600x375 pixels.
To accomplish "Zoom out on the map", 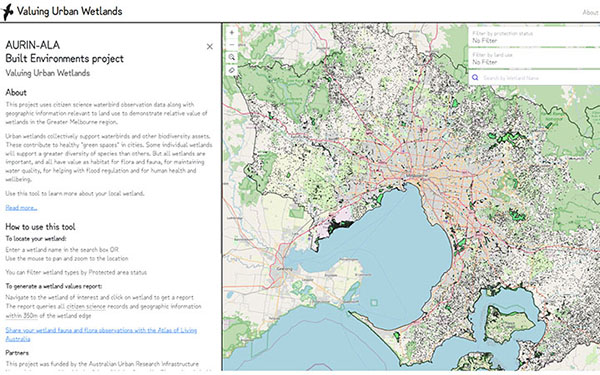I will (232, 45).
